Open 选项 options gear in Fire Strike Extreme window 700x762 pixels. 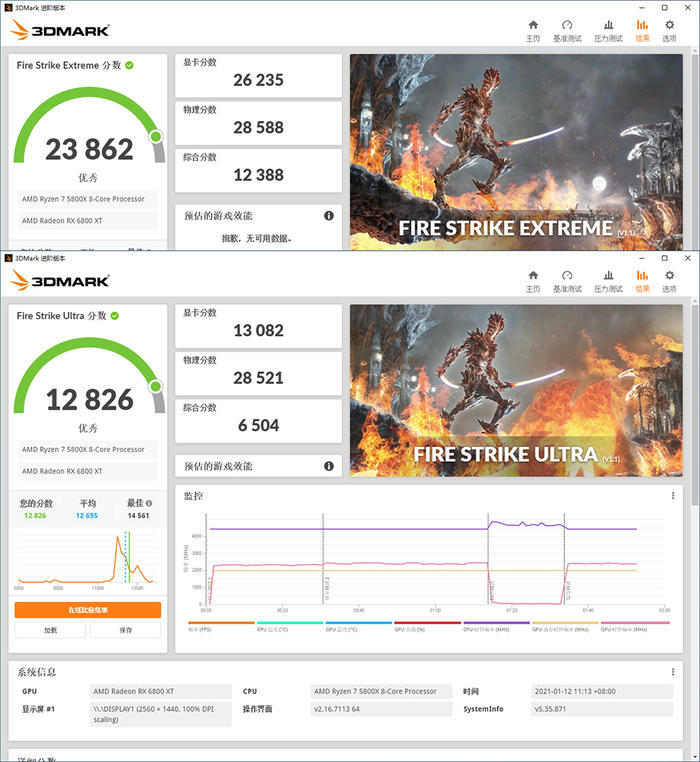tap(669, 31)
